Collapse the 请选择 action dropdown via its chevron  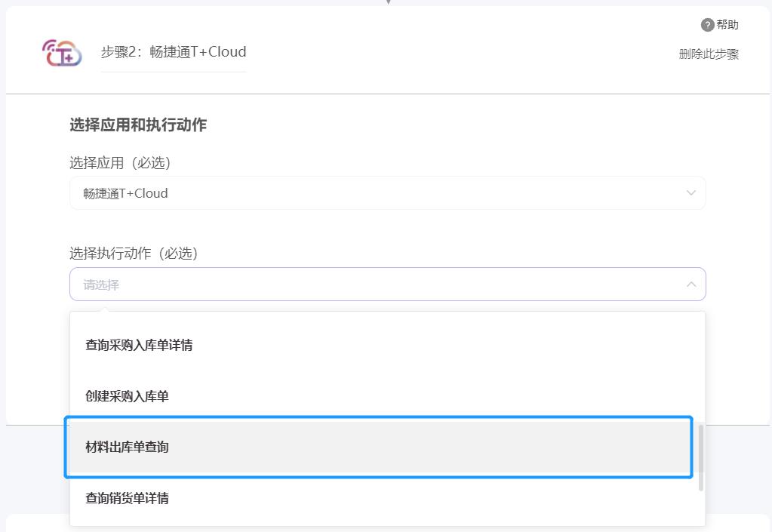690,284
